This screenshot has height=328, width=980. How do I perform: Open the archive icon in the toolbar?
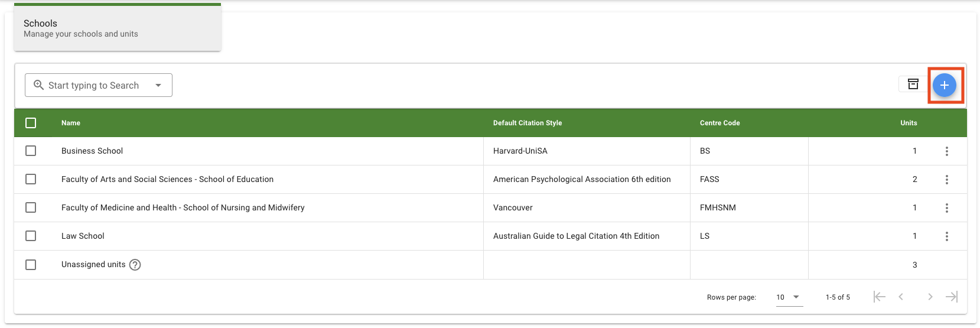[x=913, y=84]
